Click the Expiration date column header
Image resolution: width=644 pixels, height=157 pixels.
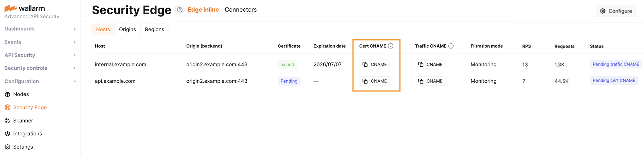click(330, 46)
